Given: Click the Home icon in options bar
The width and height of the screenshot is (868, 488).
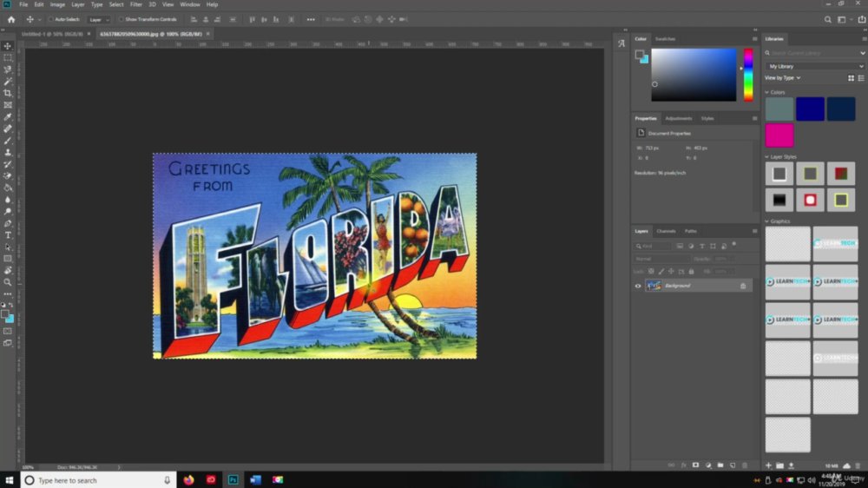Looking at the screenshot, I should (x=11, y=19).
